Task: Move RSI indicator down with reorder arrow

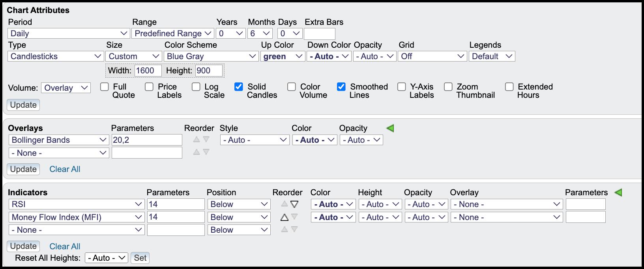Action: tap(294, 204)
